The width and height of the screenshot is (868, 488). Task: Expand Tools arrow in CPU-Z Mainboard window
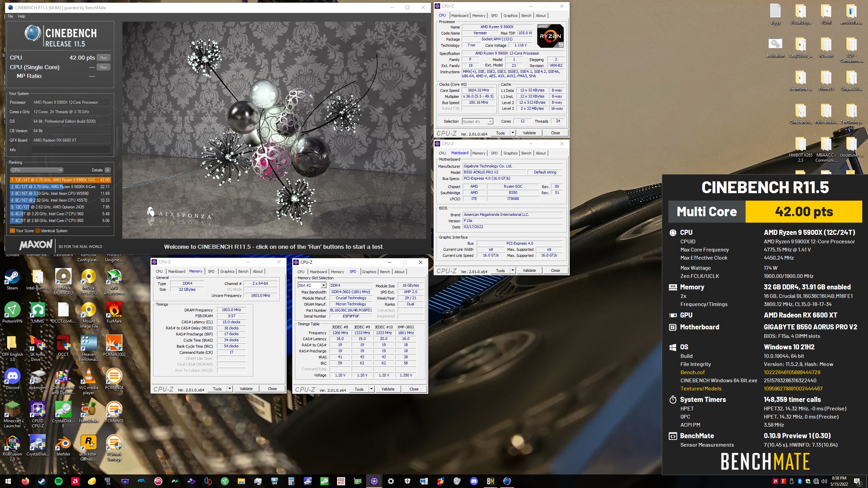tap(513, 270)
